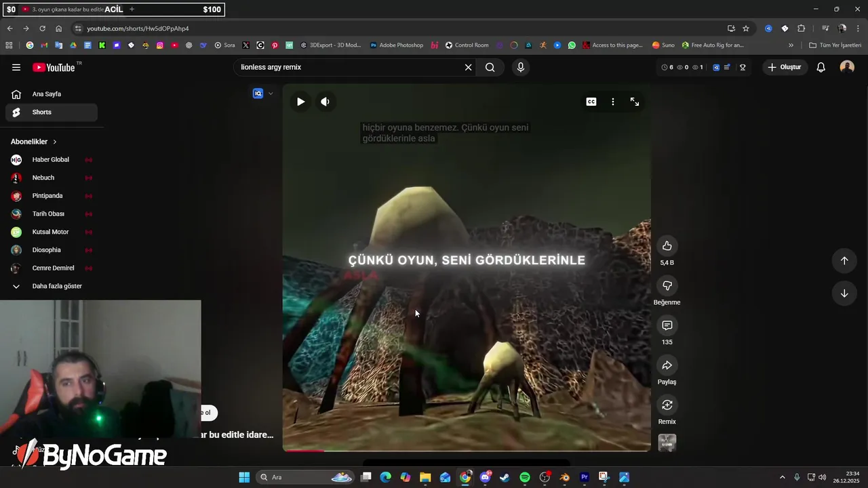Open browser home page
Viewport: 868px width, 488px height.
coord(58,28)
